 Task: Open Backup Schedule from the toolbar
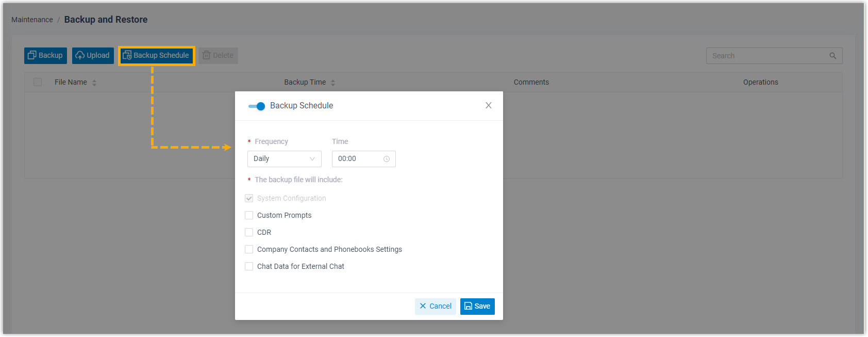tap(156, 56)
